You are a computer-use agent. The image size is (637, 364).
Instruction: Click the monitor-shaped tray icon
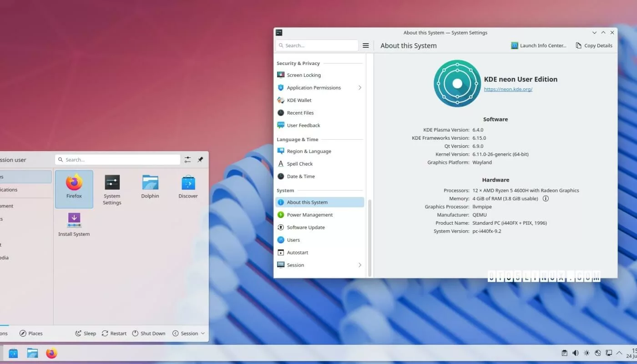coord(609,353)
